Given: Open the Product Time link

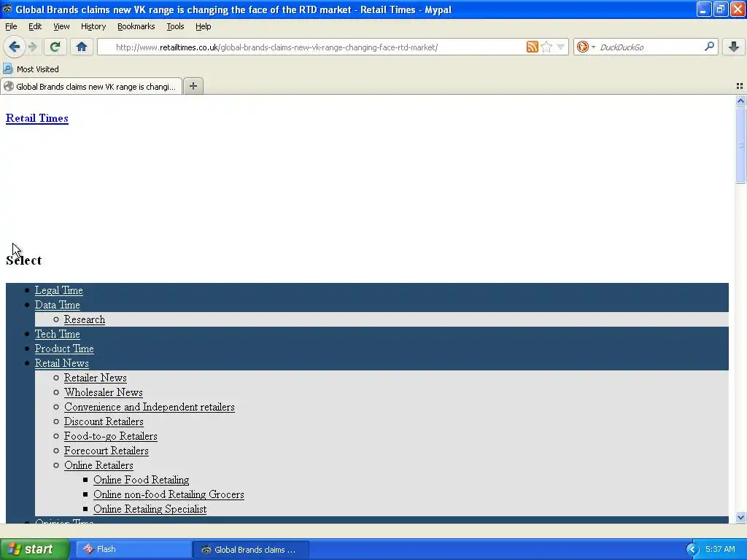Looking at the screenshot, I should pos(64,349).
